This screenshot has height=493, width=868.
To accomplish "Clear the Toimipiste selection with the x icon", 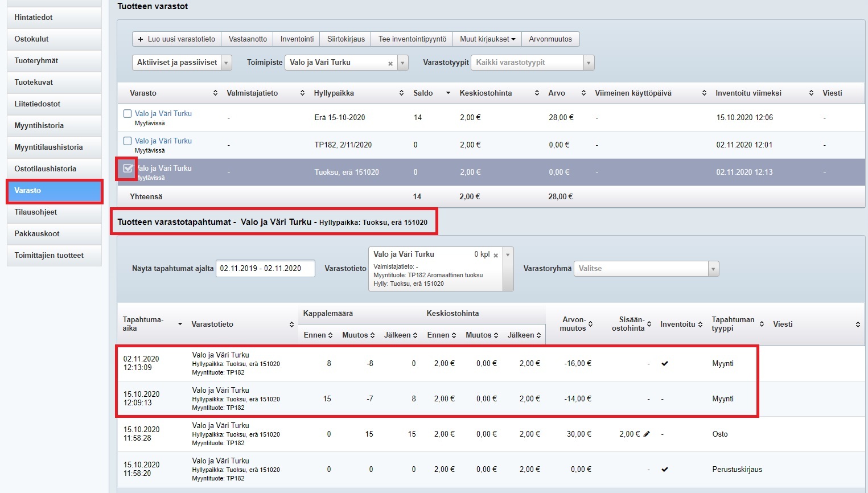I will pos(390,63).
